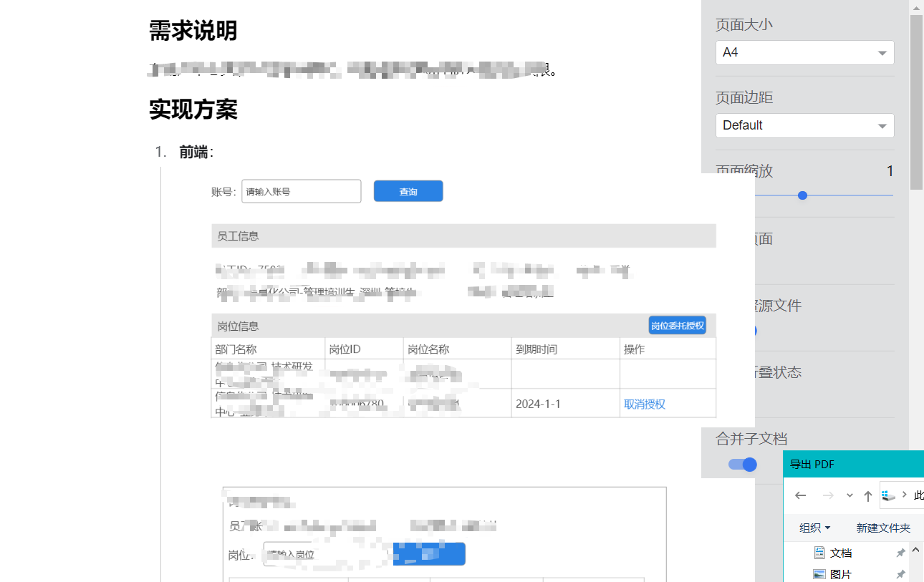The width and height of the screenshot is (924, 582).
Task: Click the settings panel scrollbar up arrow
Action: (916, 6)
